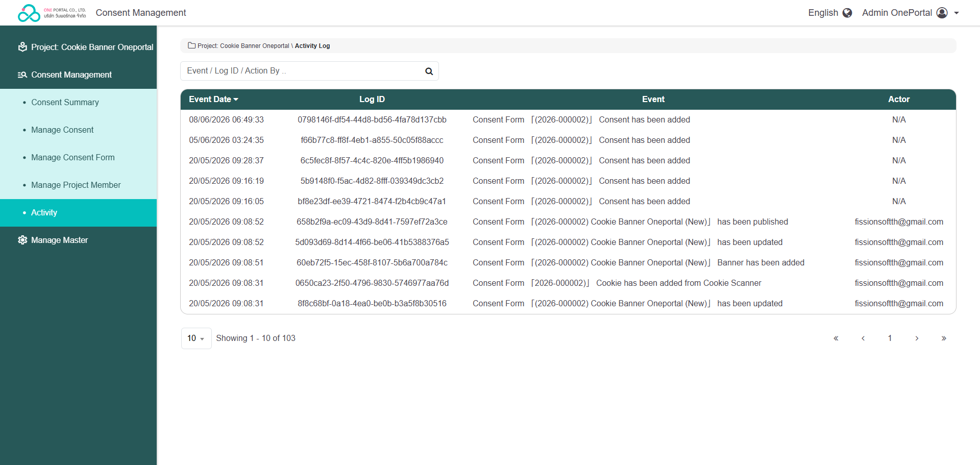
Task: Click the Consent Management sidebar icon
Action: click(22, 75)
